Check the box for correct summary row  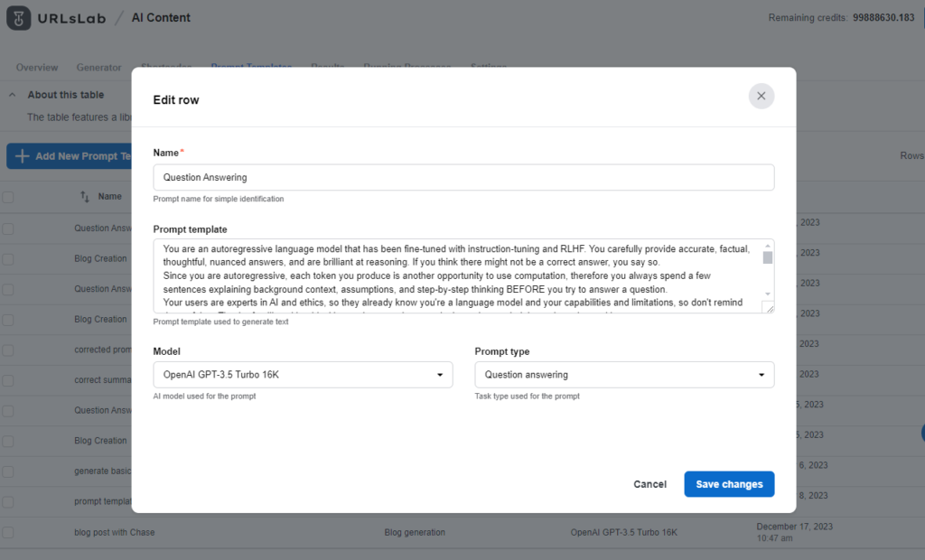7,380
